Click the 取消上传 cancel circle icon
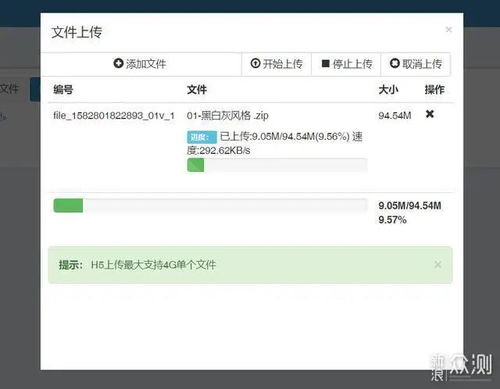This screenshot has width=500, height=389. (x=395, y=63)
